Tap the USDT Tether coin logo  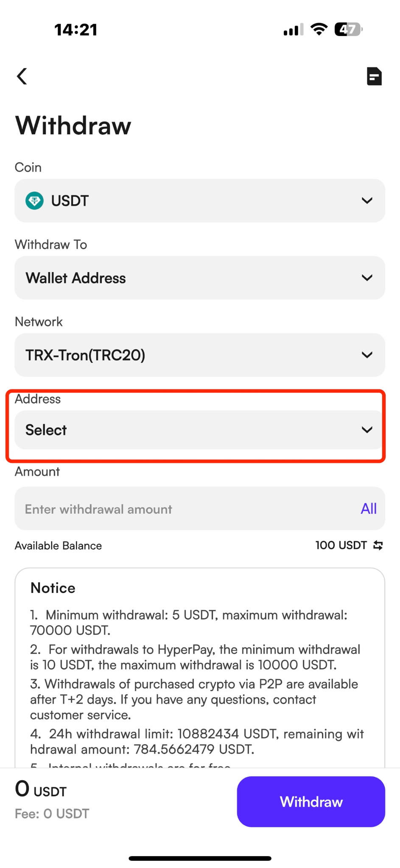tap(34, 200)
